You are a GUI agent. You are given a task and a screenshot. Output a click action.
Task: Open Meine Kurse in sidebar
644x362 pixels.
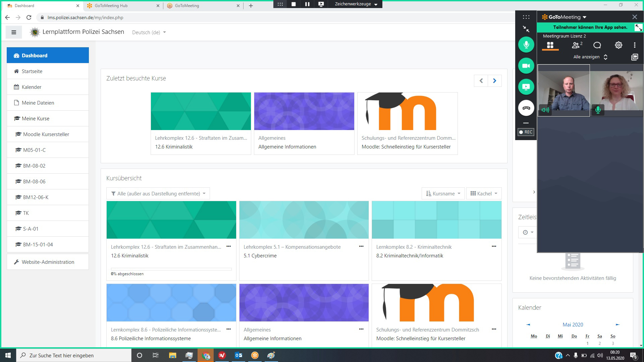click(x=35, y=118)
